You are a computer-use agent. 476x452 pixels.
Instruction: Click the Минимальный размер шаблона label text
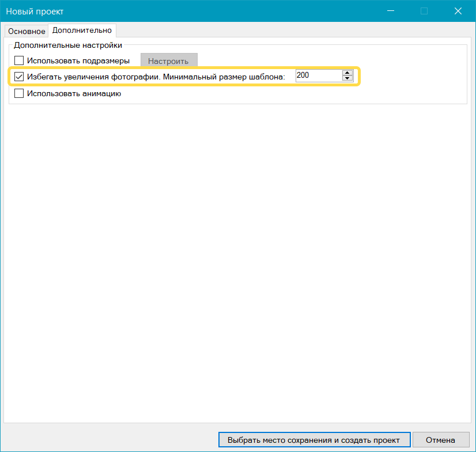(x=228, y=77)
